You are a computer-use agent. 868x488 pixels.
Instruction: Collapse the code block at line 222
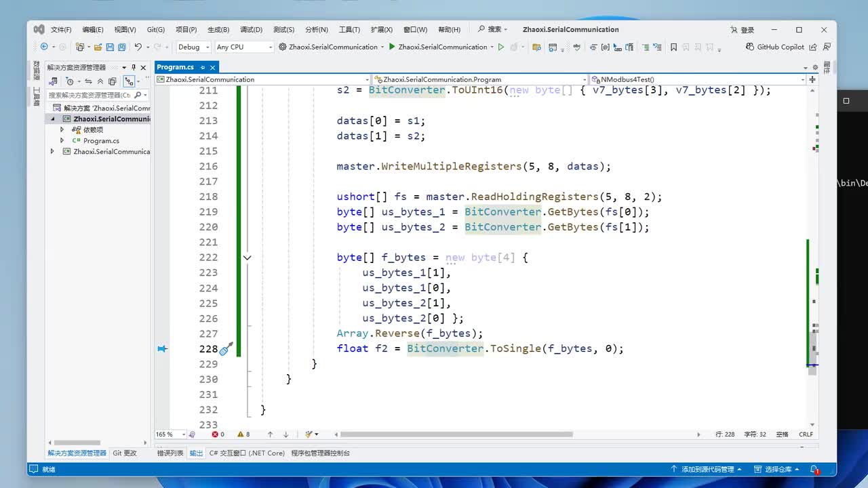coord(247,258)
